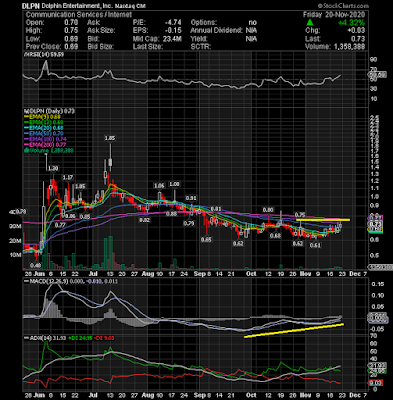Image resolution: width=393 pixels, height=400 pixels.
Task: Click the pink EMA(200) legend entry
Action: click(x=45, y=145)
